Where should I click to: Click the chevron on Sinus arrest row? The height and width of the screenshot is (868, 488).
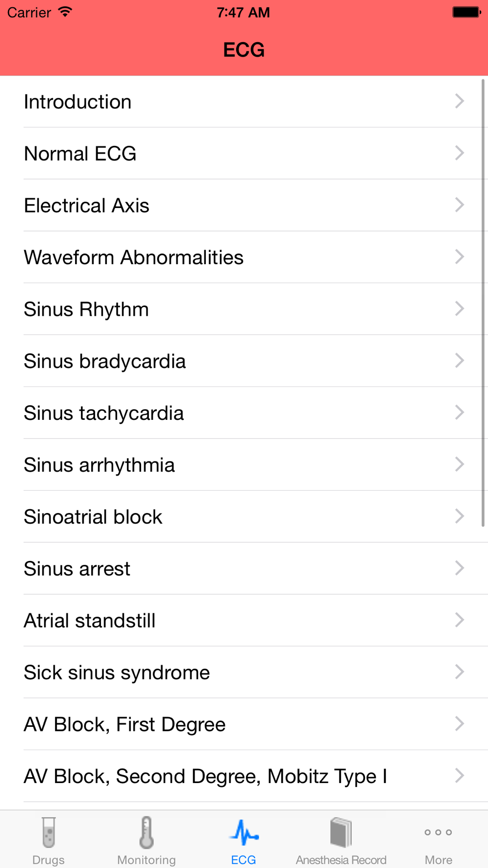click(x=459, y=568)
